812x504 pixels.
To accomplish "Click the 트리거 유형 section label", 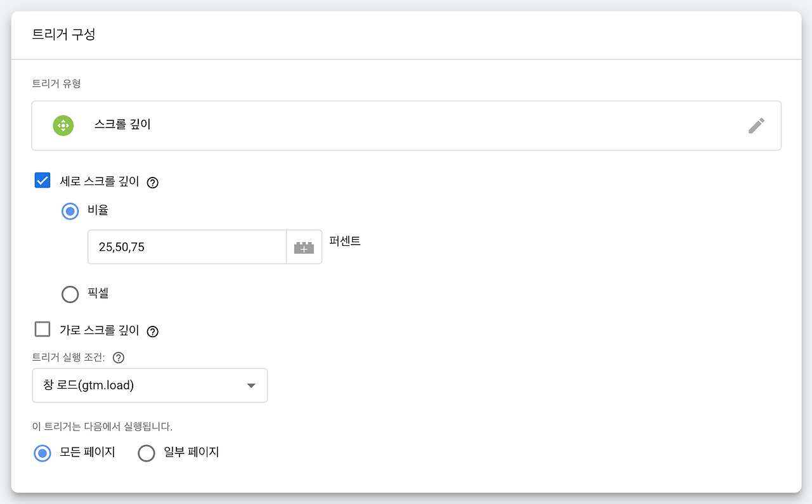I will coord(56,84).
